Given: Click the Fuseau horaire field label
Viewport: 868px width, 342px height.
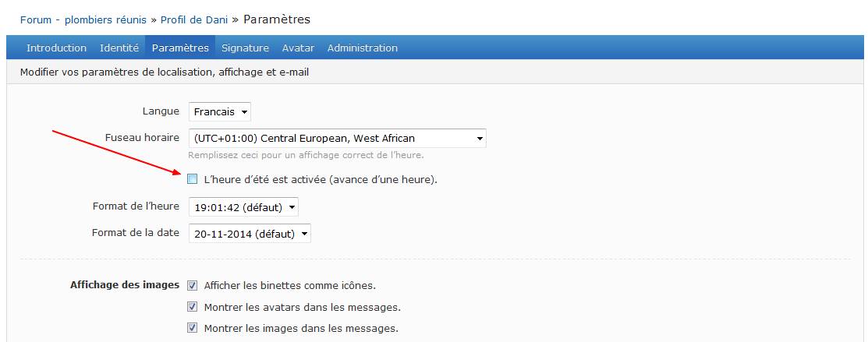Looking at the screenshot, I should click(x=142, y=138).
